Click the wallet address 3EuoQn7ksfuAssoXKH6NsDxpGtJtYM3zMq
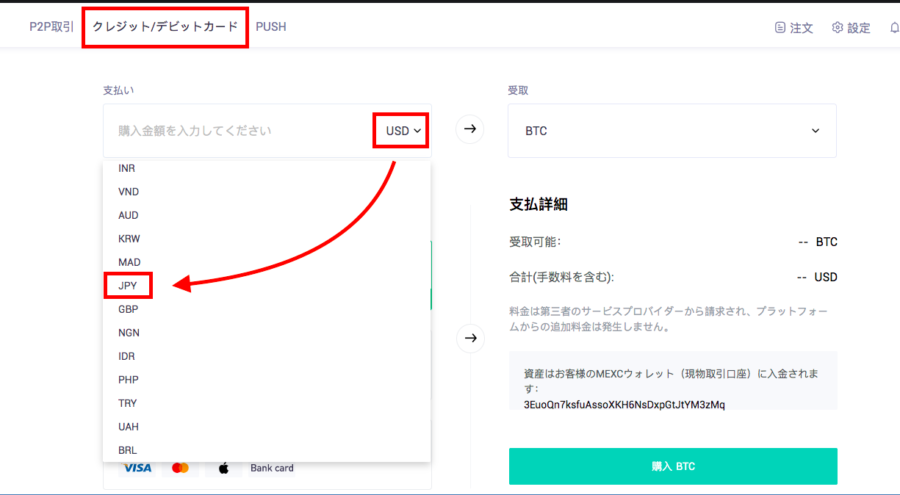The image size is (900, 495). (x=624, y=405)
